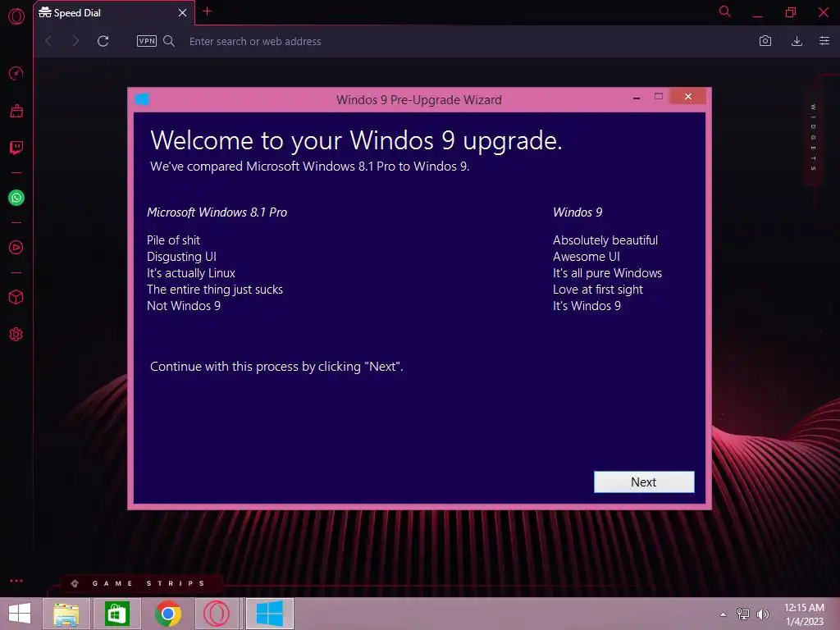Open GX Control speedometer icon in sidebar
Screen dimensions: 840x630
click(x=16, y=73)
